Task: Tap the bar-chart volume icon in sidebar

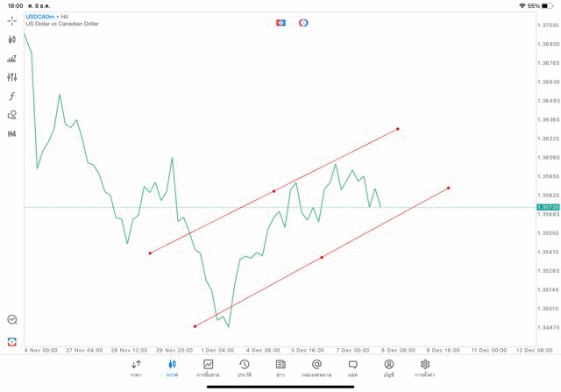Action: tap(12, 59)
